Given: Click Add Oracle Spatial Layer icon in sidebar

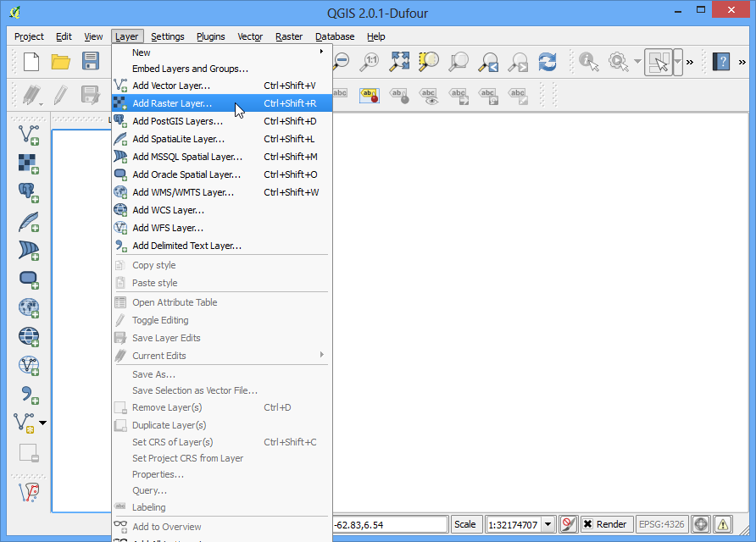Looking at the screenshot, I should coord(29,279).
